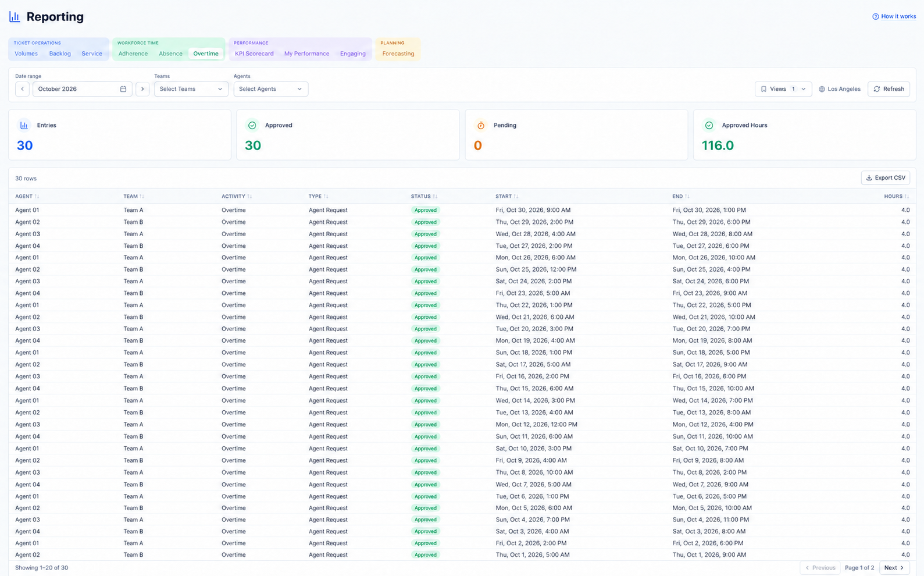Sort table by Status column
924x576 pixels.
point(424,197)
